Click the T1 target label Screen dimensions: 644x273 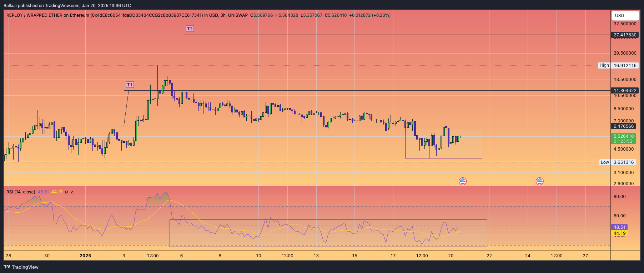[130, 85]
